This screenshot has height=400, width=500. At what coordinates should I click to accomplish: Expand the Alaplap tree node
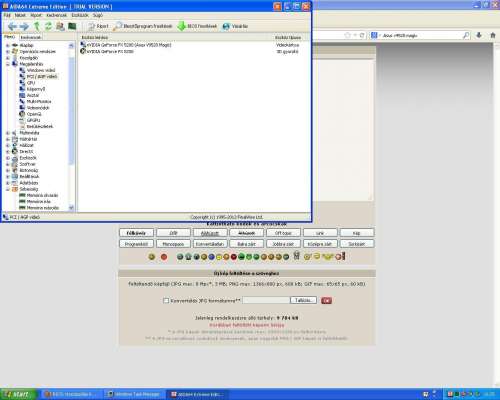tap(8, 45)
